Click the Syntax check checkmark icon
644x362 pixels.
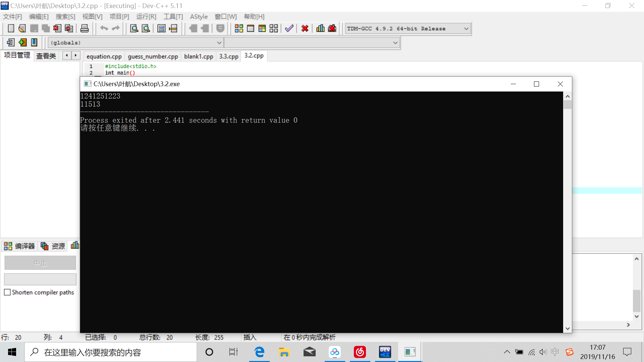(289, 28)
